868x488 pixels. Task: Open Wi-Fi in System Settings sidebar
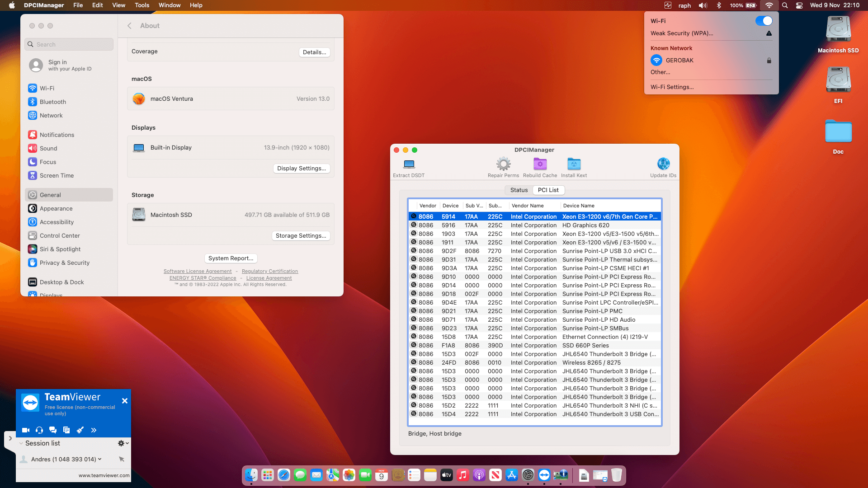69,88
